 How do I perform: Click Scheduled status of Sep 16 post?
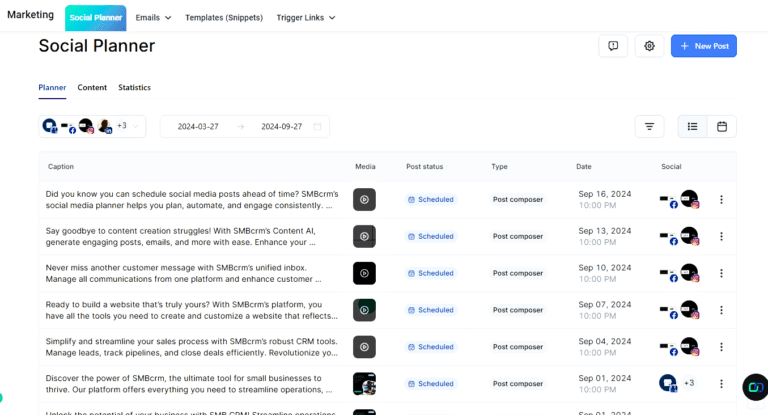pyautogui.click(x=431, y=199)
